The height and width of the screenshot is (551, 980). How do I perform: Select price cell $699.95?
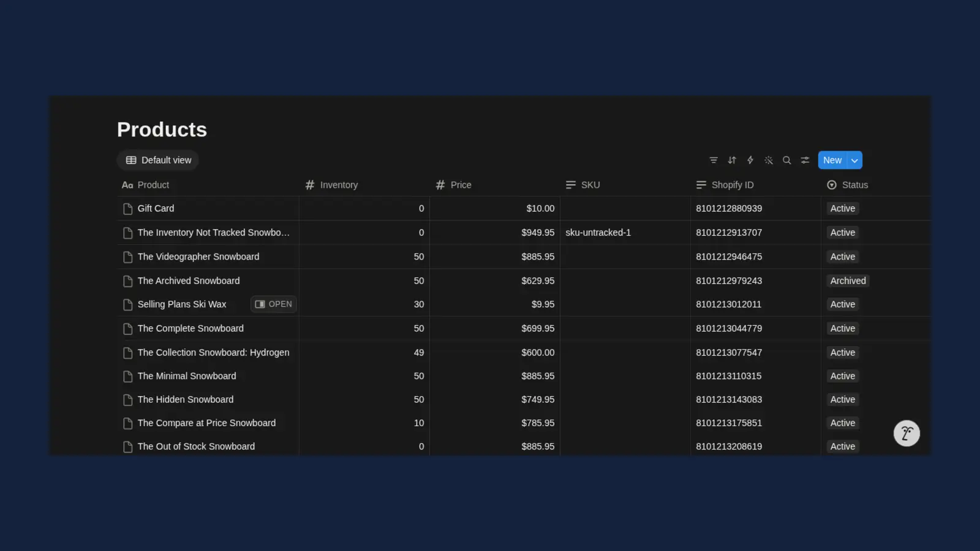[x=495, y=329]
